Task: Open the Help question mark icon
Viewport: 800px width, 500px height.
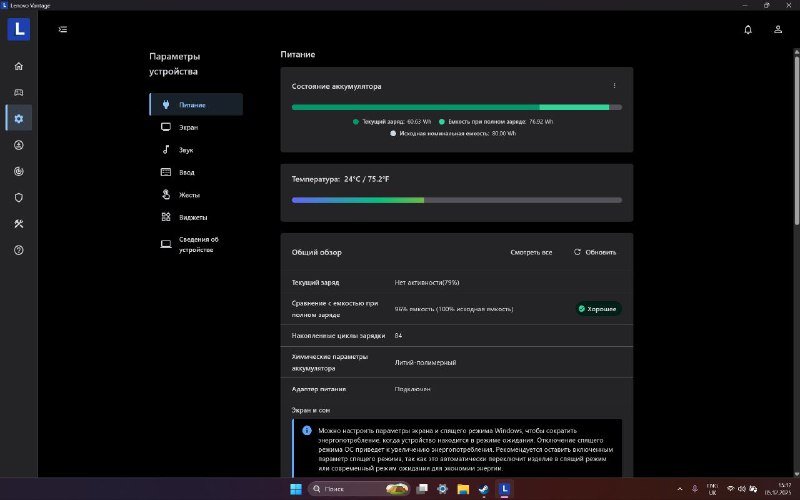Action: pos(19,250)
